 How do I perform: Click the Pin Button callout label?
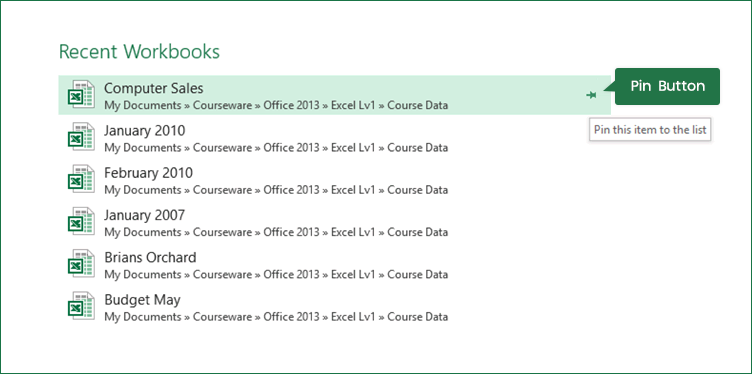point(668,86)
